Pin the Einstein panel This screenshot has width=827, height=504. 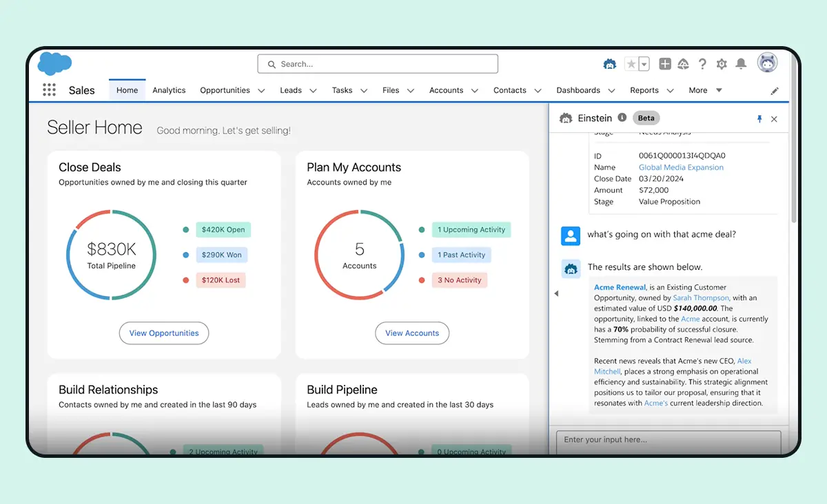click(x=759, y=119)
